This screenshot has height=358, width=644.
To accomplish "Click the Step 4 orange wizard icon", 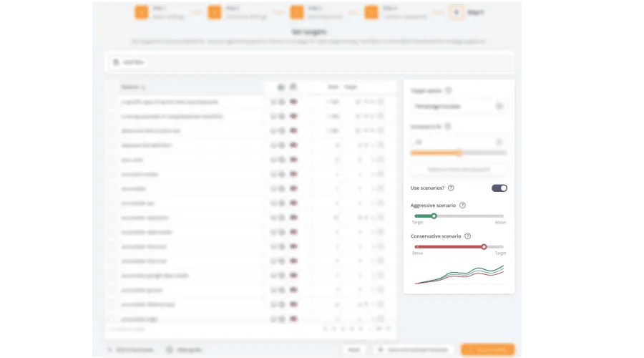I will pyautogui.click(x=371, y=12).
